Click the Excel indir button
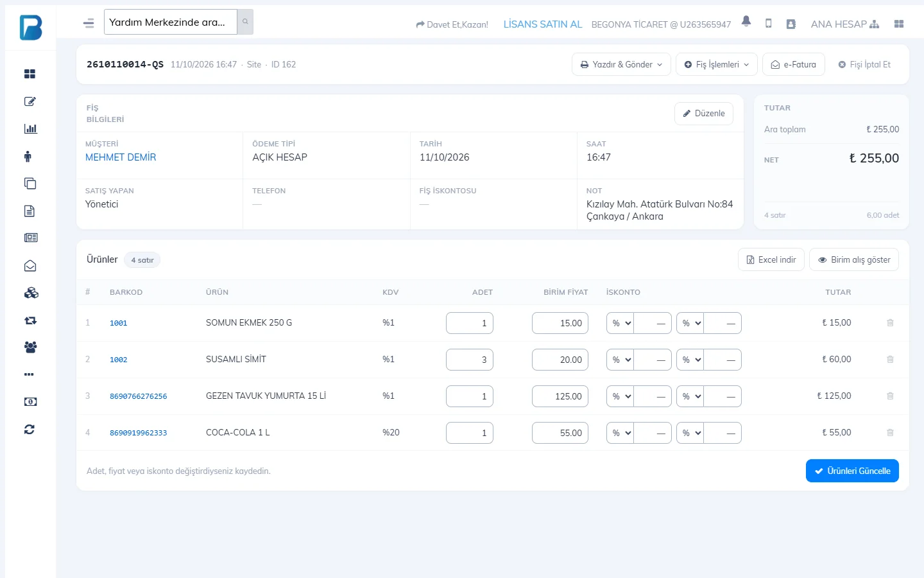Image resolution: width=924 pixels, height=578 pixels. pos(771,259)
